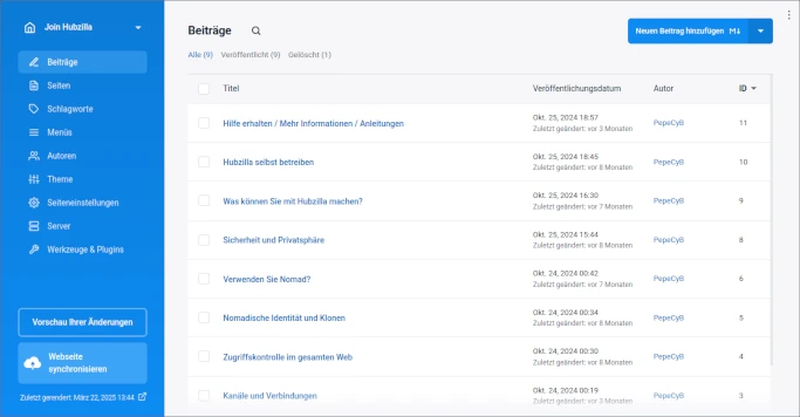
Task: Check the box for Hilfe erhalten post
Action: tap(204, 123)
